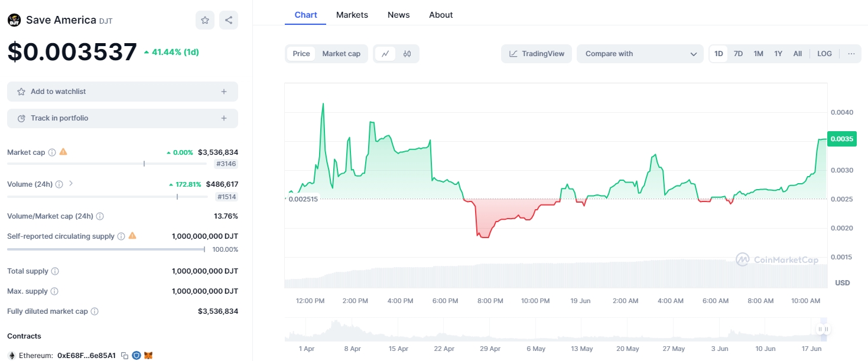Click the 100.00% circulating supply text

coord(225,249)
